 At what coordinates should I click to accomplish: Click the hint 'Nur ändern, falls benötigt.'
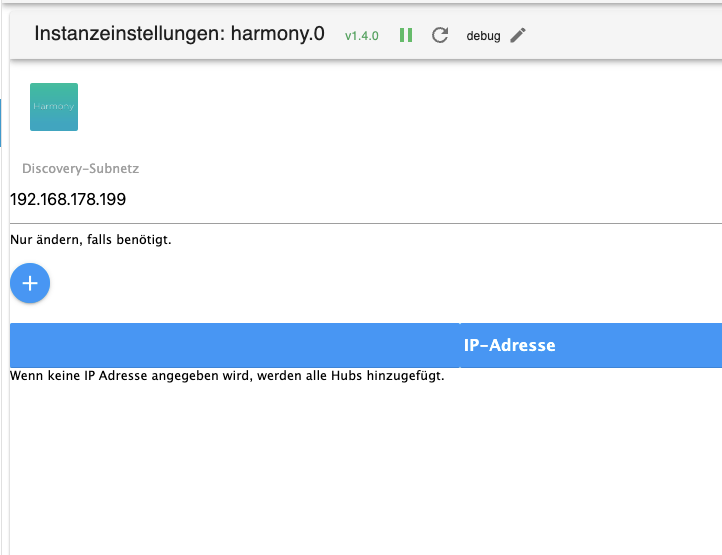click(x=91, y=240)
